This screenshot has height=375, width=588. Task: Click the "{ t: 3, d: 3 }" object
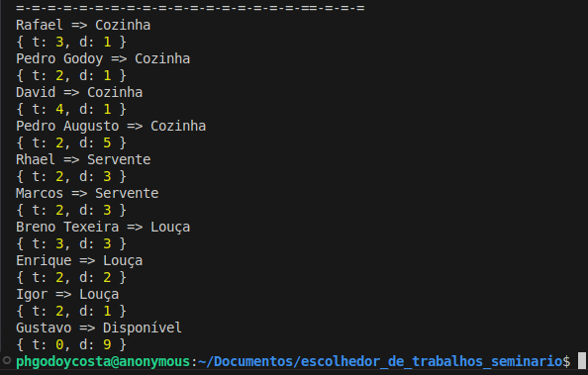click(x=71, y=243)
